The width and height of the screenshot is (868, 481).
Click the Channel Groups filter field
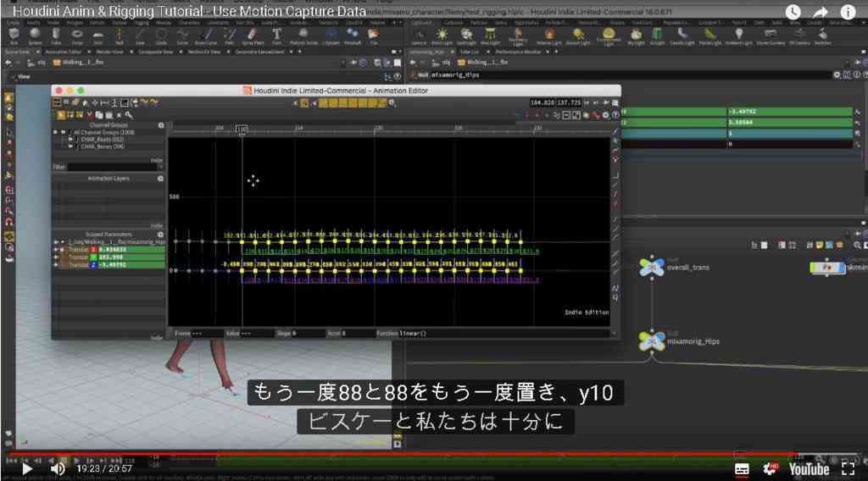[x=113, y=167]
